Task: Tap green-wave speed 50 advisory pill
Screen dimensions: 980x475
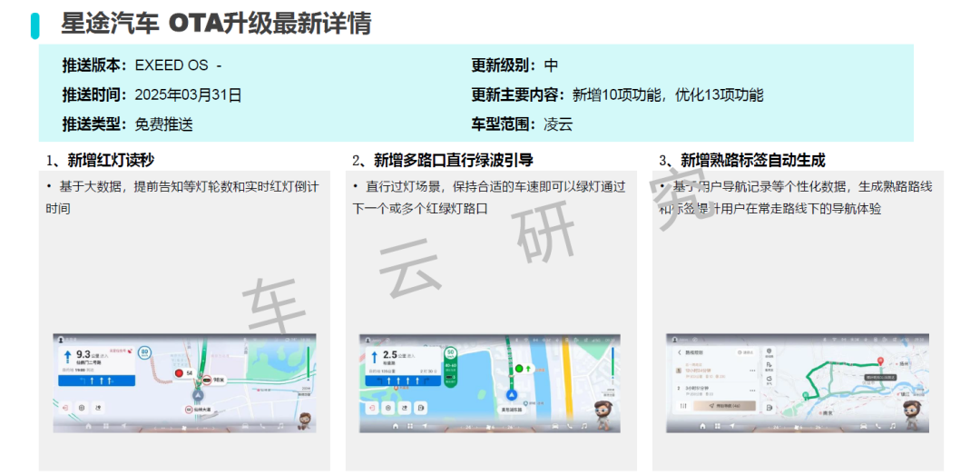Action: (x=451, y=367)
